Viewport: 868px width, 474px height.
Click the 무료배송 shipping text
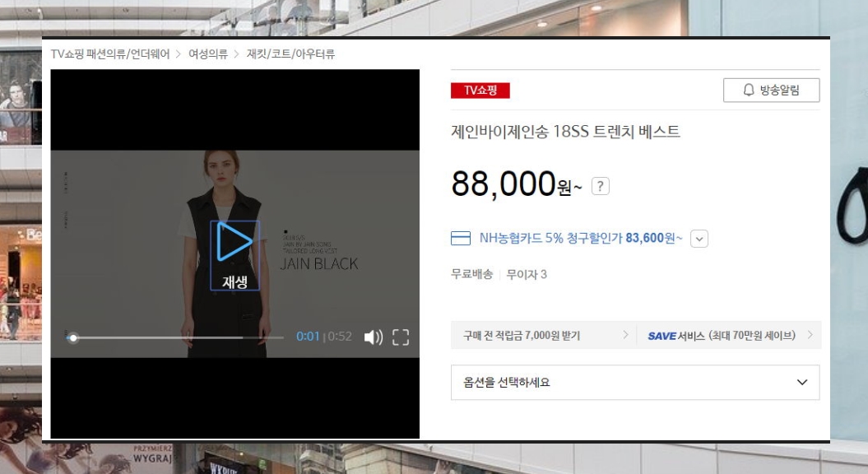point(471,274)
